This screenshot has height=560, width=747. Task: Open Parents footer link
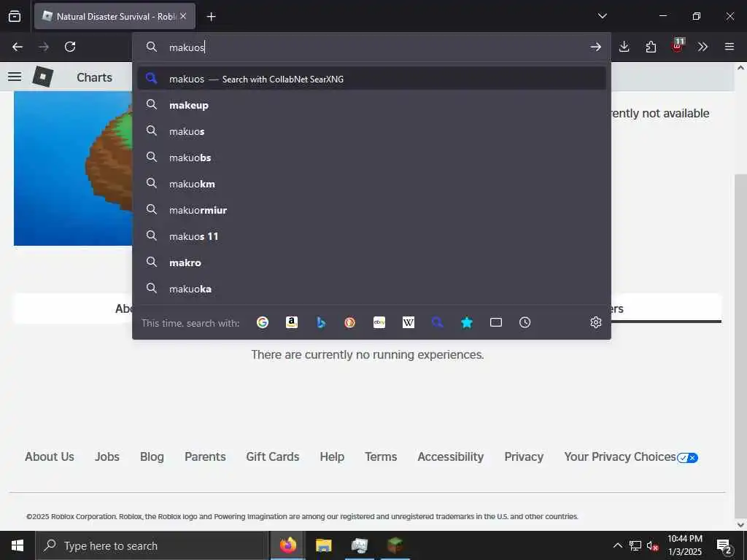pos(205,456)
